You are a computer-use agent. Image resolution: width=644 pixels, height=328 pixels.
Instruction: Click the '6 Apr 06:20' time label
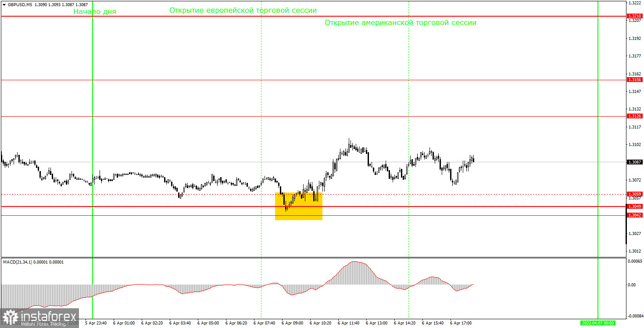236,323
